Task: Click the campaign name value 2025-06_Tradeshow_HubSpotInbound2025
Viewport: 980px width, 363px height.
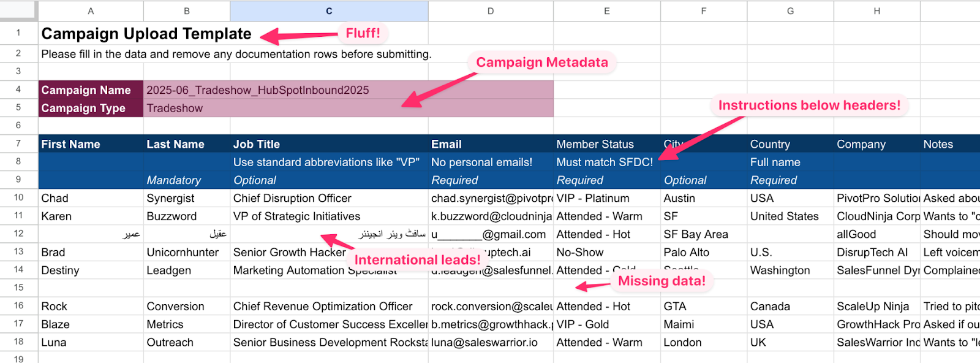Action: (258, 90)
